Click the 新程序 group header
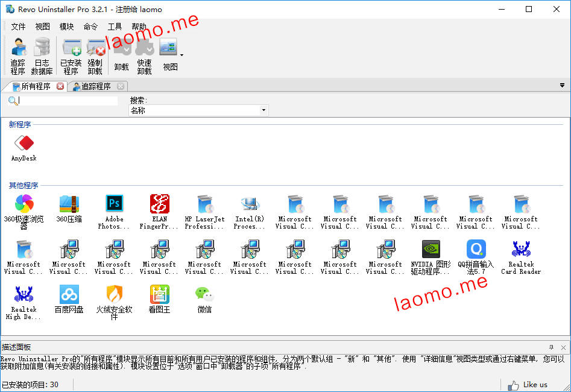 coord(20,125)
